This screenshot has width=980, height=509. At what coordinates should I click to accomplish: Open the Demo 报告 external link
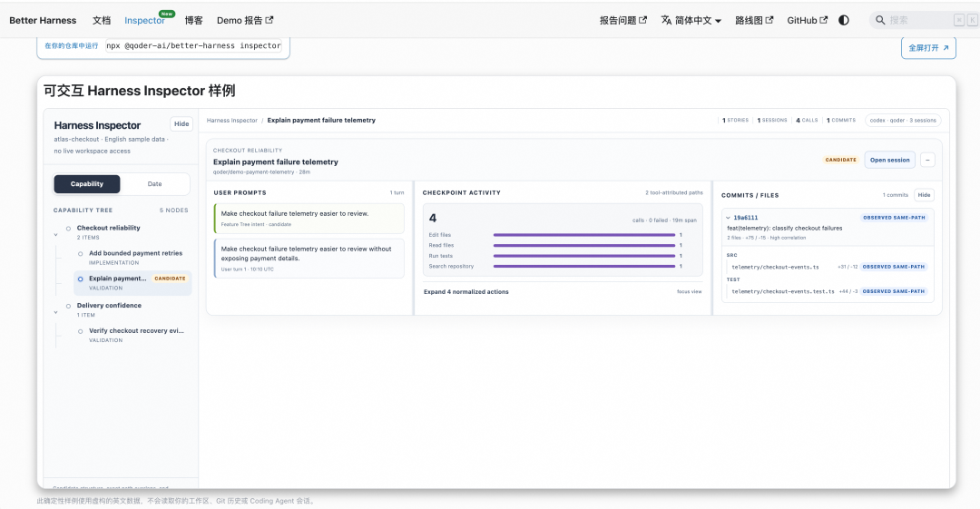(x=245, y=20)
